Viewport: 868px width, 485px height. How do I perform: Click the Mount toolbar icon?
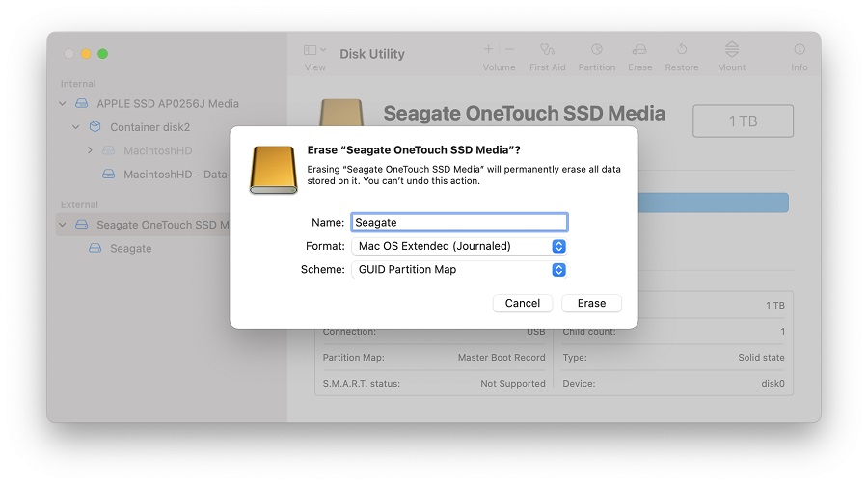click(x=732, y=49)
